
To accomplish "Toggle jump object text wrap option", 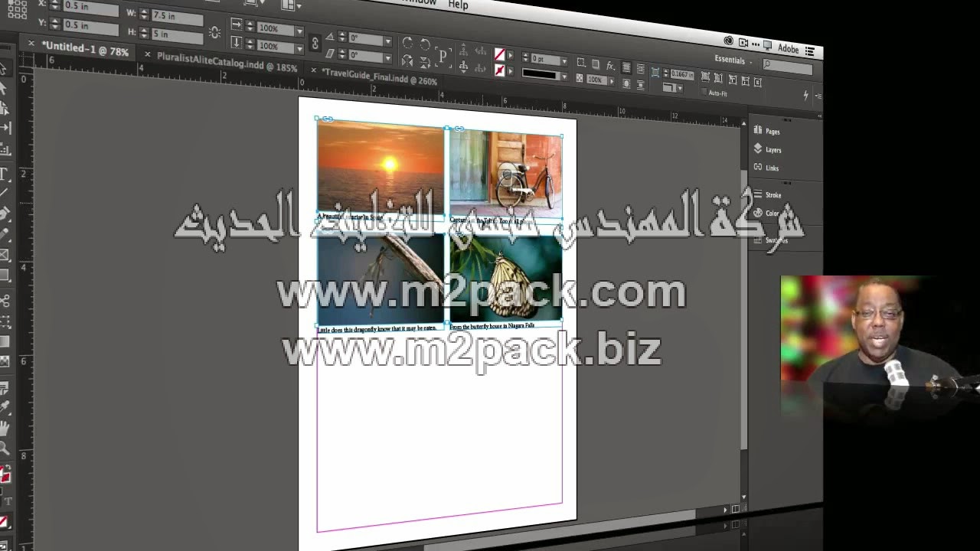I will point(641,85).
